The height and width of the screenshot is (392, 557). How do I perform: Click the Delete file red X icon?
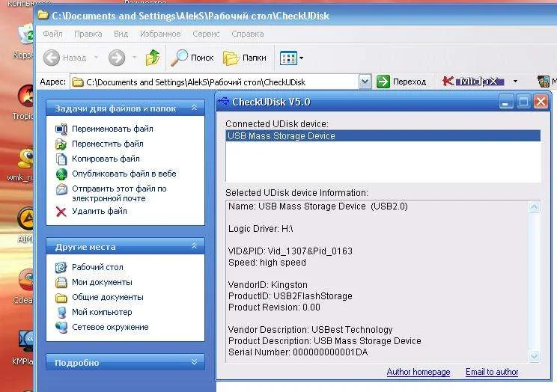(x=61, y=212)
